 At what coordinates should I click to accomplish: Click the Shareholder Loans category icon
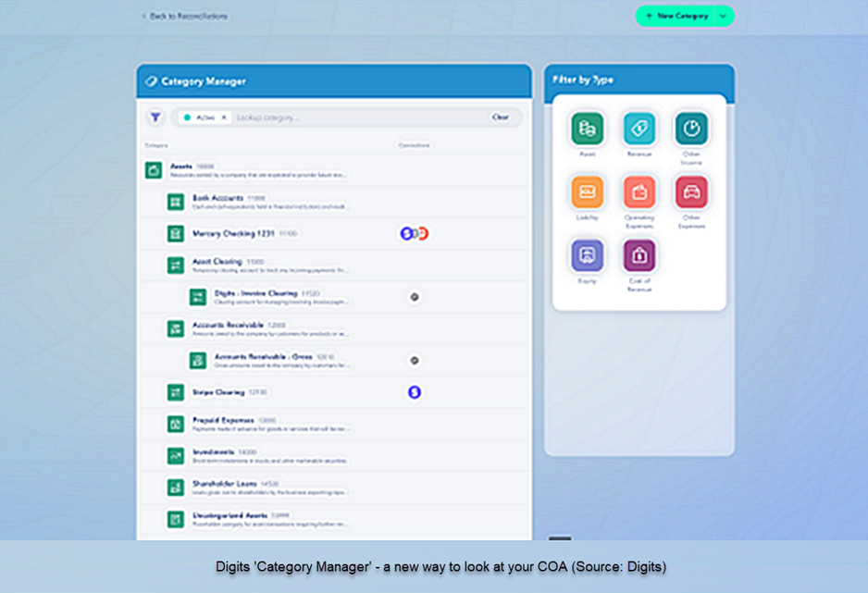coord(176,488)
